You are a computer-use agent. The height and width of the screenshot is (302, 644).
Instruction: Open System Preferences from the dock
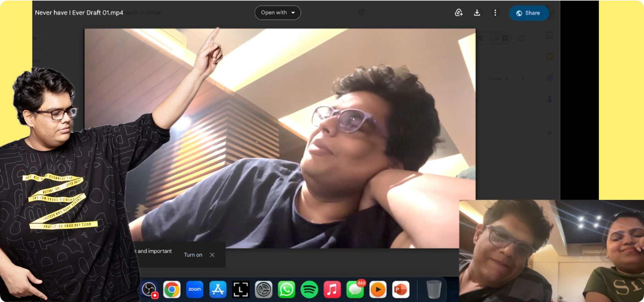click(264, 289)
